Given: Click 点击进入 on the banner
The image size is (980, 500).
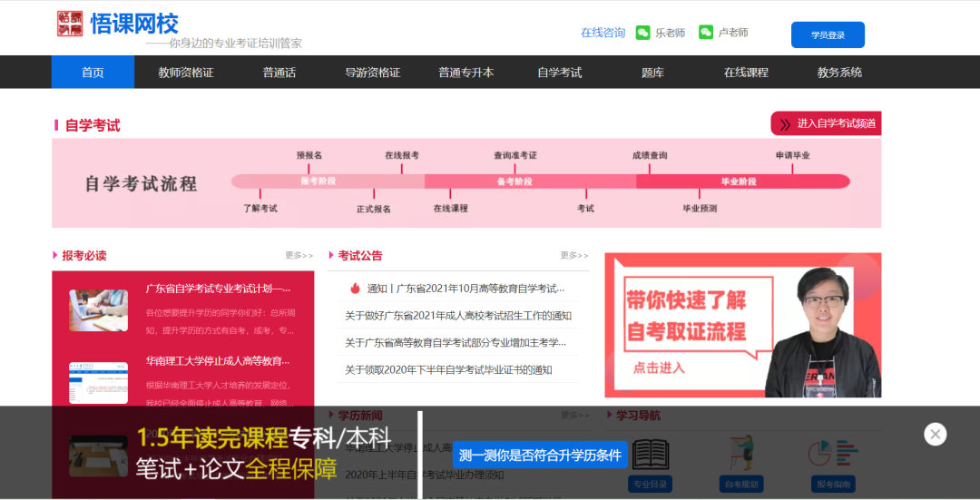Looking at the screenshot, I should 659,368.
